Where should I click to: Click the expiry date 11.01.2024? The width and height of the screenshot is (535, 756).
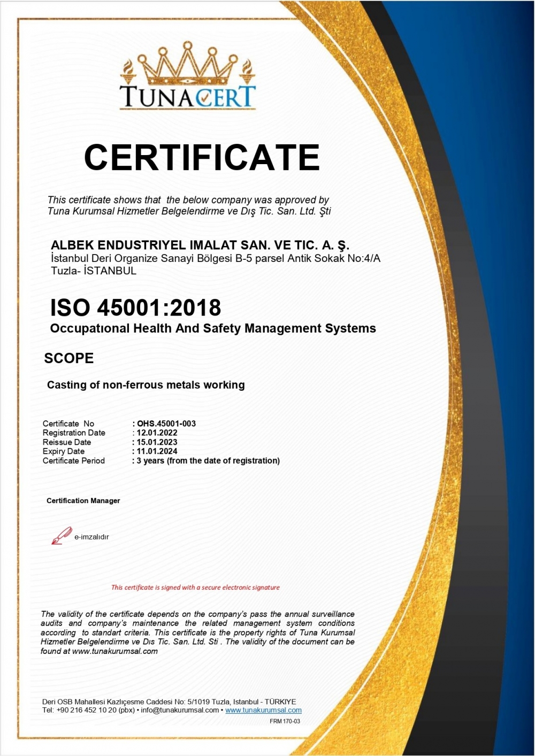[157, 451]
